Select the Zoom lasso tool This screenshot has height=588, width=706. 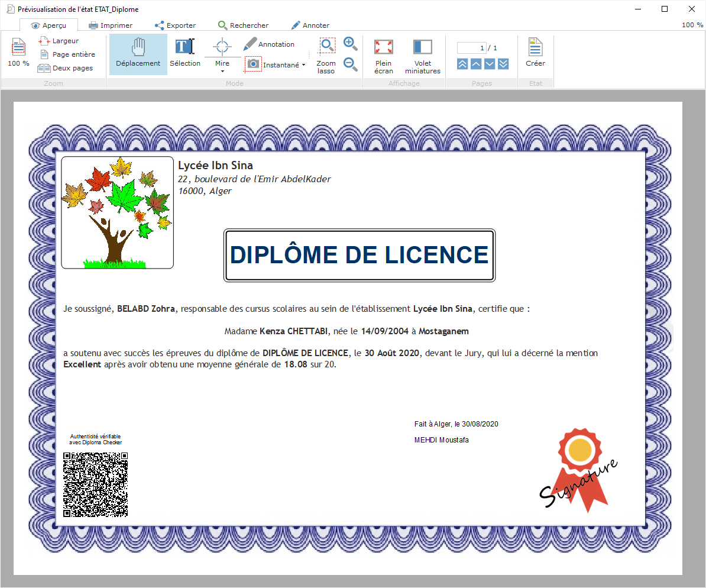click(326, 56)
